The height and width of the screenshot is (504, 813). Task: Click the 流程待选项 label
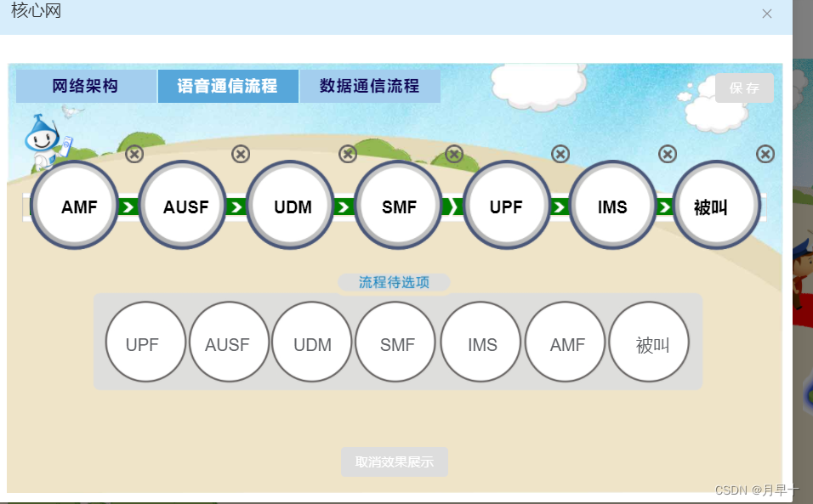(x=394, y=281)
